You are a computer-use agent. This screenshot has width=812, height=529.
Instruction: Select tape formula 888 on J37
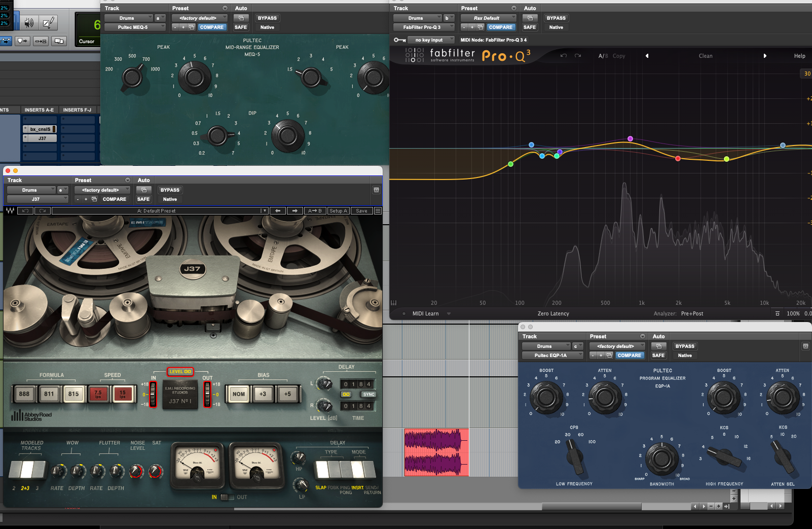tap(24, 394)
